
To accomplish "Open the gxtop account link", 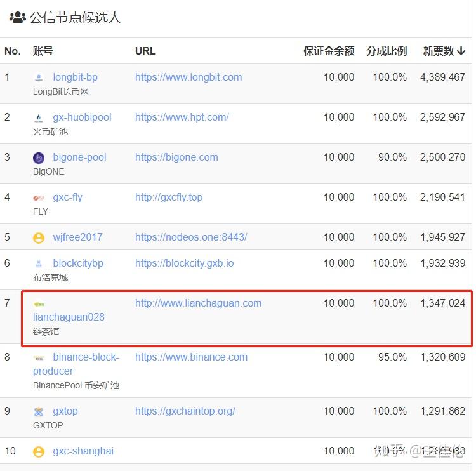I will coord(65,411).
